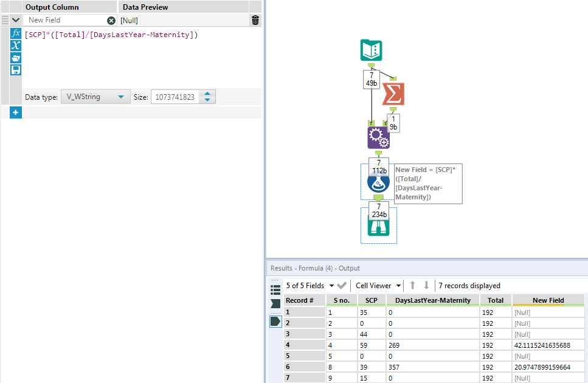Click the checkmark apply icon in results
Image resolution: width=588 pixels, height=383 pixels.
coord(342,286)
